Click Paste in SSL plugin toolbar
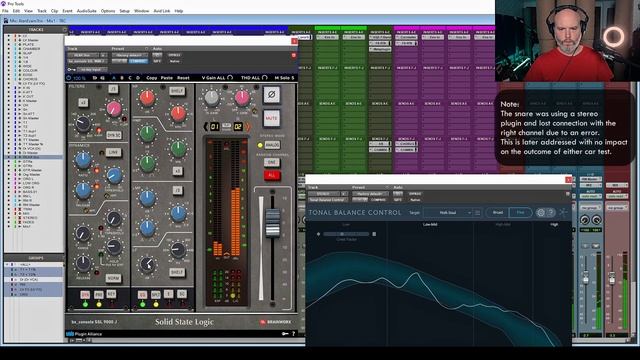 [x=167, y=78]
